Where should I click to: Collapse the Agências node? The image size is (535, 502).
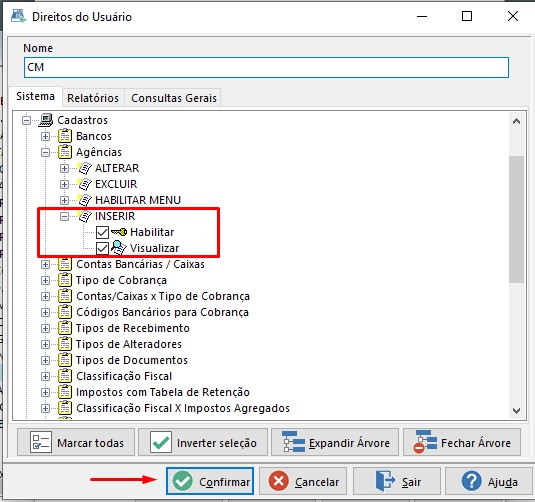45,152
